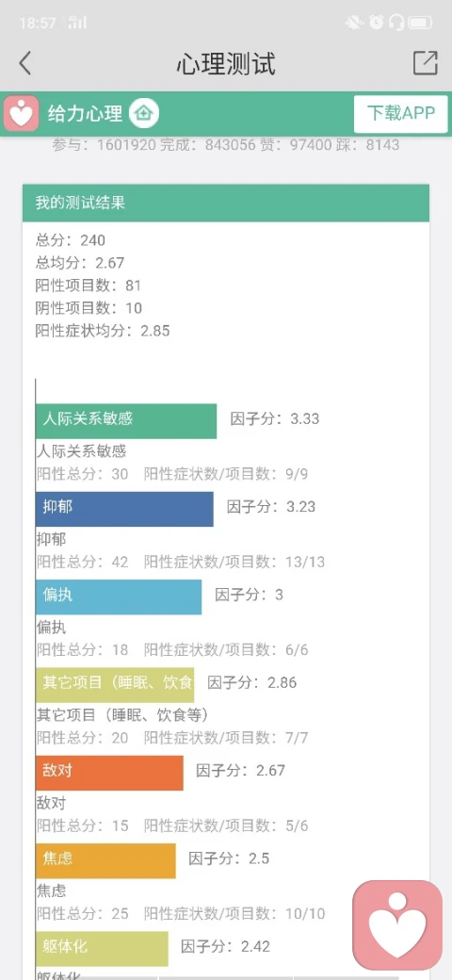452x980 pixels.
Task: Tap the 参与 statistics line
Action: [226, 145]
